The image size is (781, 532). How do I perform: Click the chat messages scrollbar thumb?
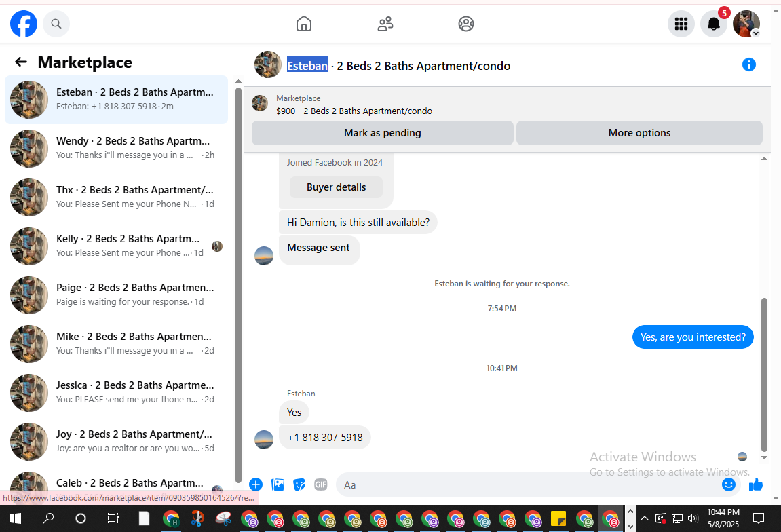pos(764,375)
